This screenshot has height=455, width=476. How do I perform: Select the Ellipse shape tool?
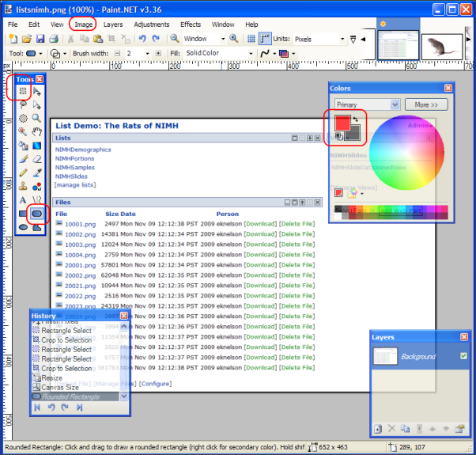(23, 227)
